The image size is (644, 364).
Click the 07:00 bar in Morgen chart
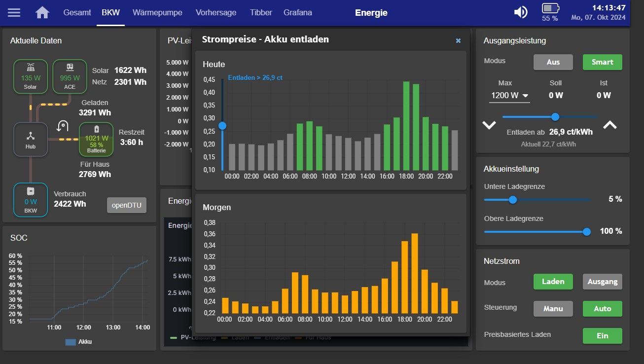click(x=295, y=293)
